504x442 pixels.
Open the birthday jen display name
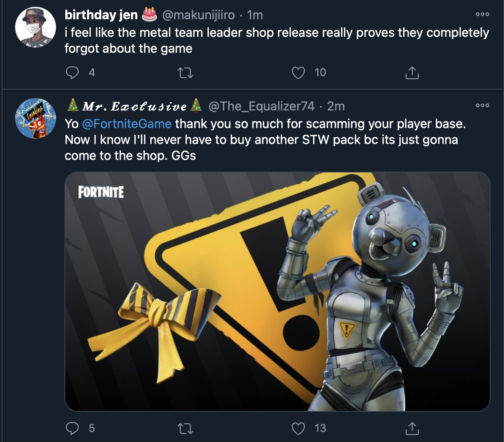101,15
